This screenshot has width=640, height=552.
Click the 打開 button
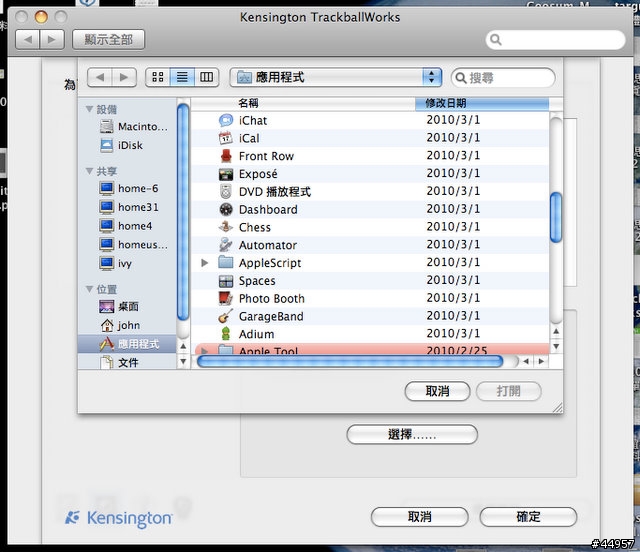pyautogui.click(x=509, y=391)
